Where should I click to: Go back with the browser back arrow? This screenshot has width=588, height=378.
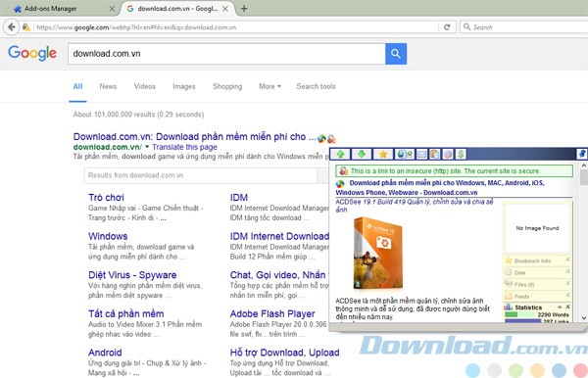[x=12, y=27]
